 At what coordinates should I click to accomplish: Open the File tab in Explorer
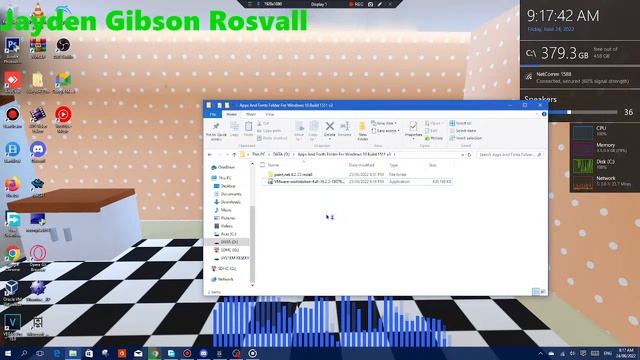213,115
